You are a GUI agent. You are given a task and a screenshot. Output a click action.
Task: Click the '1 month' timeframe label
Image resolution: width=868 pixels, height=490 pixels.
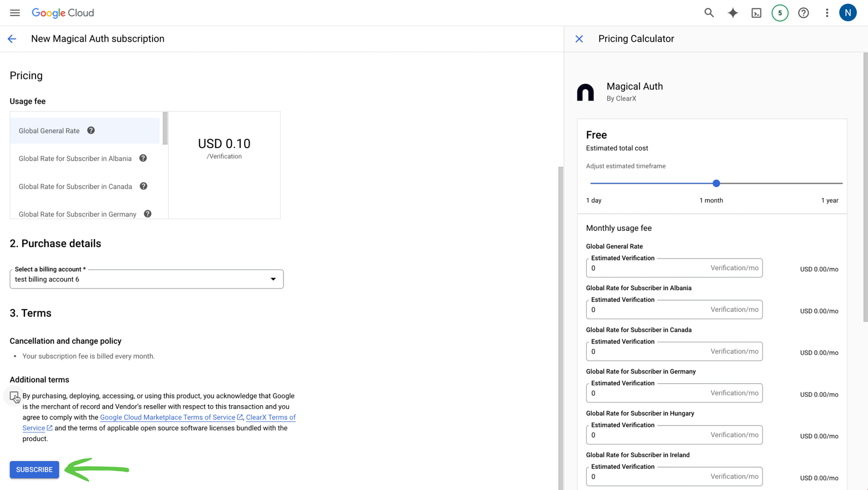pos(711,200)
